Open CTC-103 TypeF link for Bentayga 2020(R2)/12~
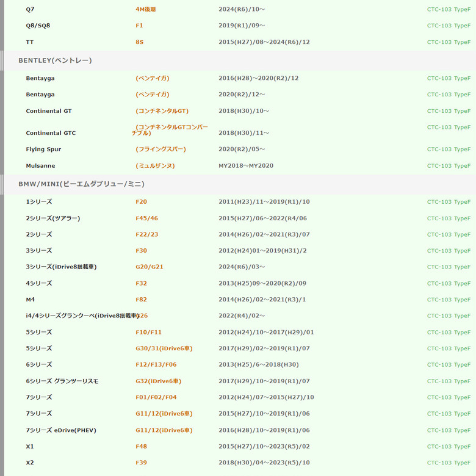The image size is (476, 476). point(449,95)
